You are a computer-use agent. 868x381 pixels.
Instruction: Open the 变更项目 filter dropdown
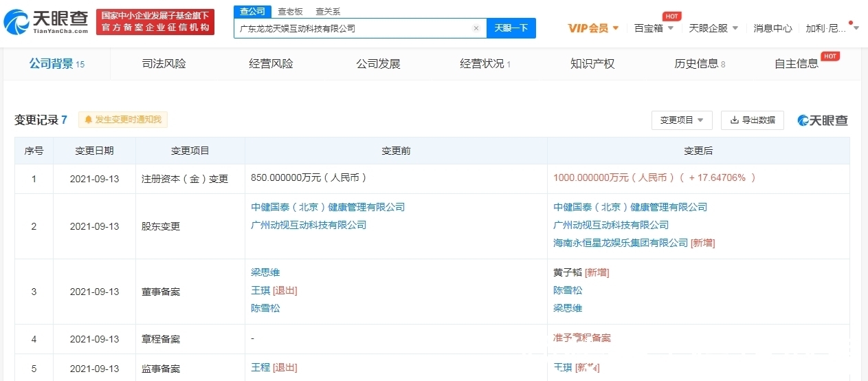tap(682, 120)
